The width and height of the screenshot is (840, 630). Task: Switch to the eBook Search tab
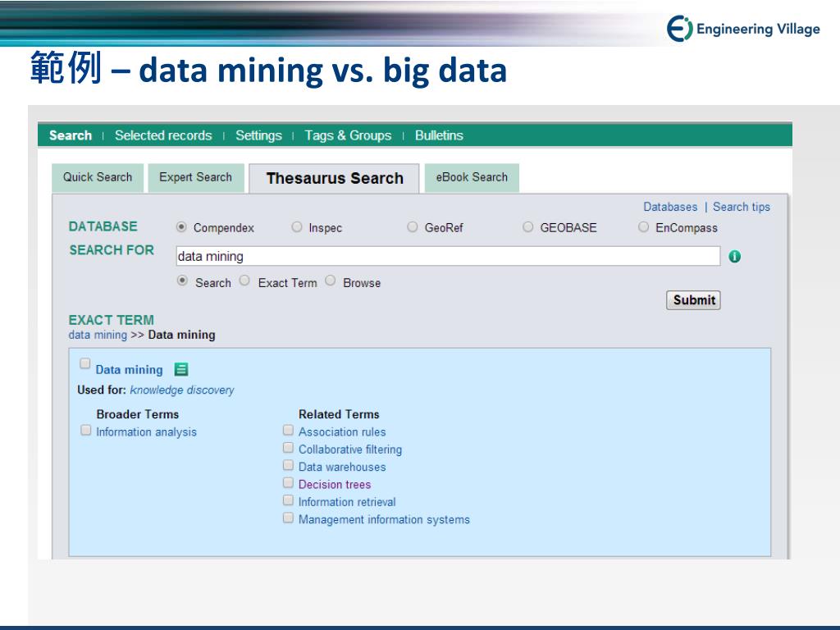[x=472, y=177]
